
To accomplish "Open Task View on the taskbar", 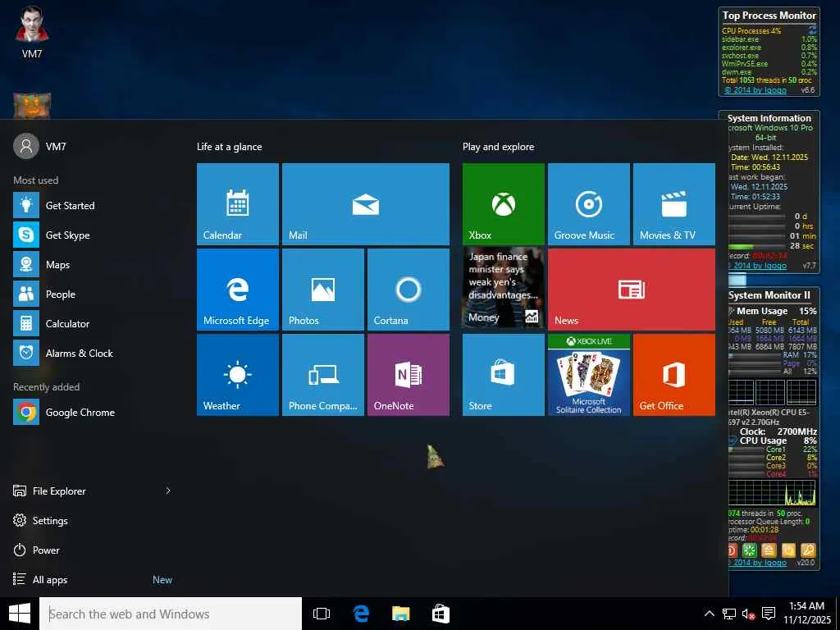I will (x=322, y=614).
